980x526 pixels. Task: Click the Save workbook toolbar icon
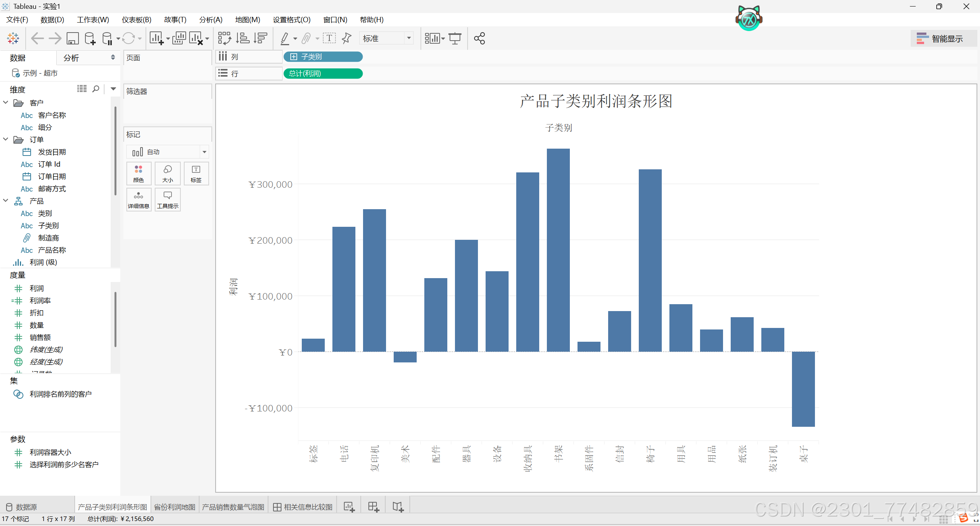coord(72,38)
